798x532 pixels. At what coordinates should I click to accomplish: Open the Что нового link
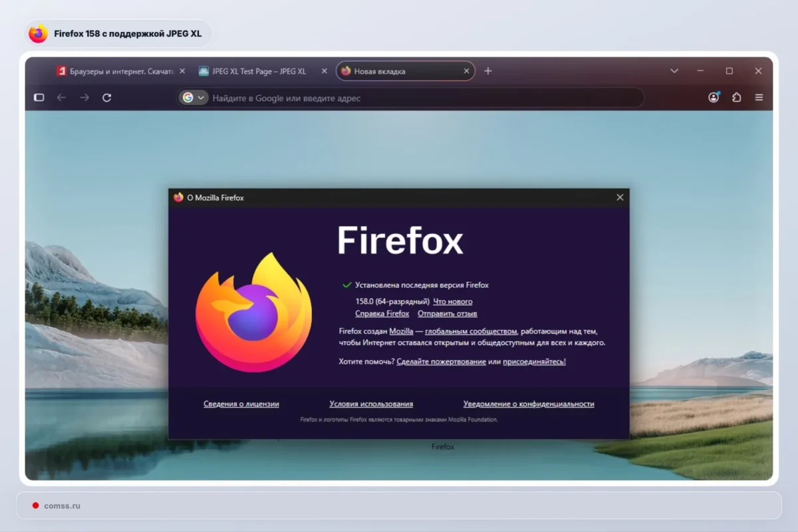453,302
